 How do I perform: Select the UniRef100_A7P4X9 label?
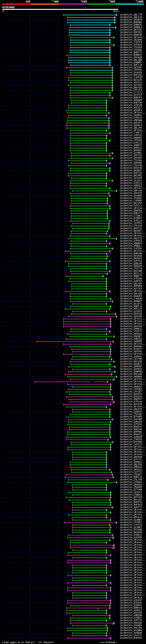(x=131, y=45)
